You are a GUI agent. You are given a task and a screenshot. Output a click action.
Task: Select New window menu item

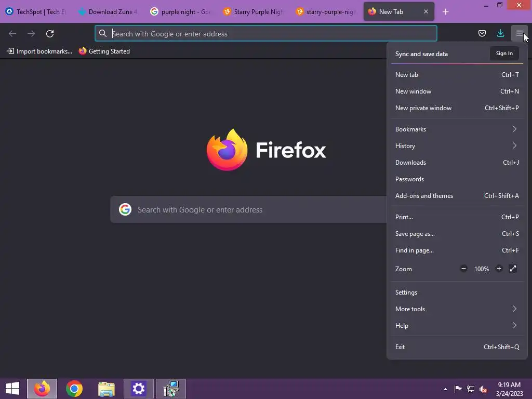[x=457, y=91]
